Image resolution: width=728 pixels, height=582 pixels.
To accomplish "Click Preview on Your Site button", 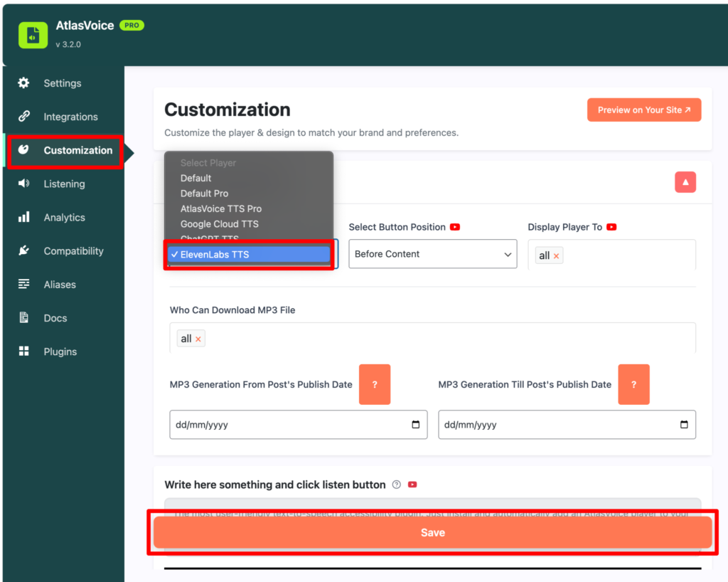I will point(644,110).
